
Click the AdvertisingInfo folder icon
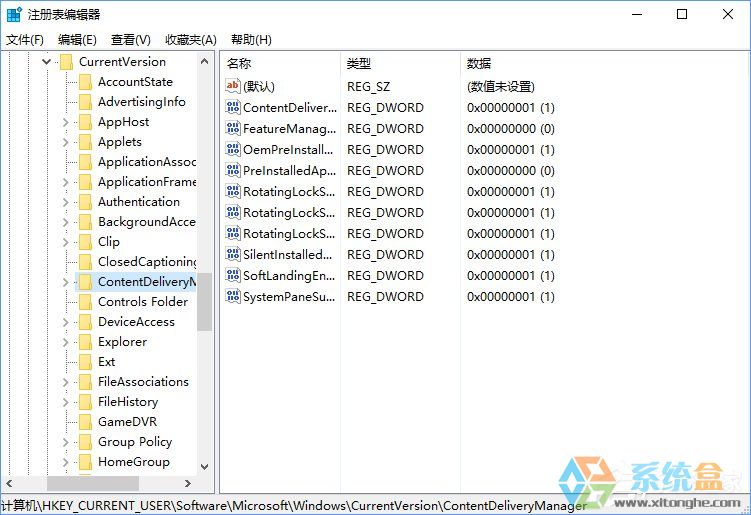[85, 102]
